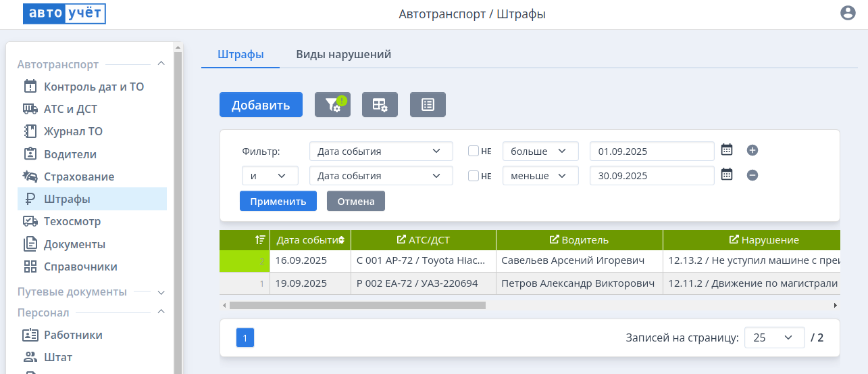Select Штрафы item in sidebar
The image size is (868, 374).
(92, 199)
